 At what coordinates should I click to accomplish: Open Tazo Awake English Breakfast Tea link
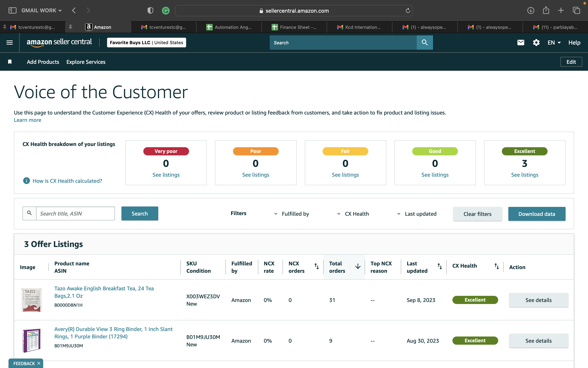(x=104, y=292)
